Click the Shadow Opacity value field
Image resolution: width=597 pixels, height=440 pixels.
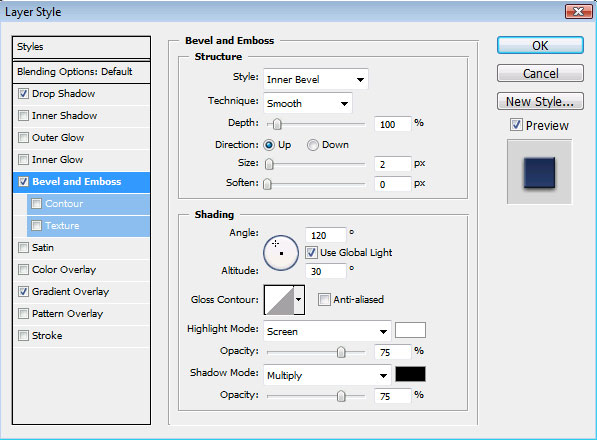[393, 396]
